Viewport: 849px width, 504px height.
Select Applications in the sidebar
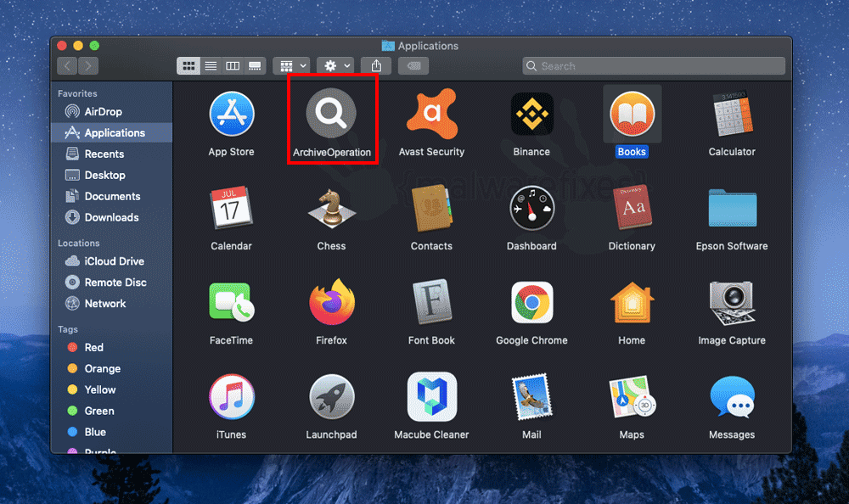[111, 132]
